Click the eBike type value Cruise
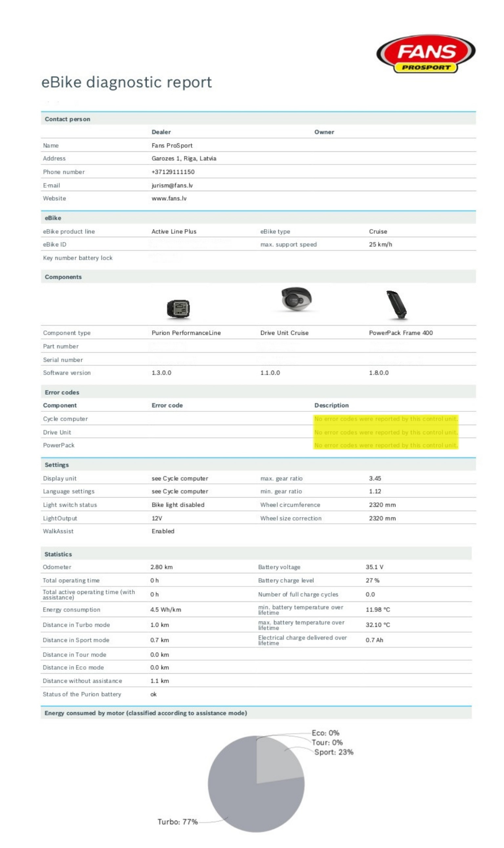Viewport: 504px width, 848px height. click(378, 232)
